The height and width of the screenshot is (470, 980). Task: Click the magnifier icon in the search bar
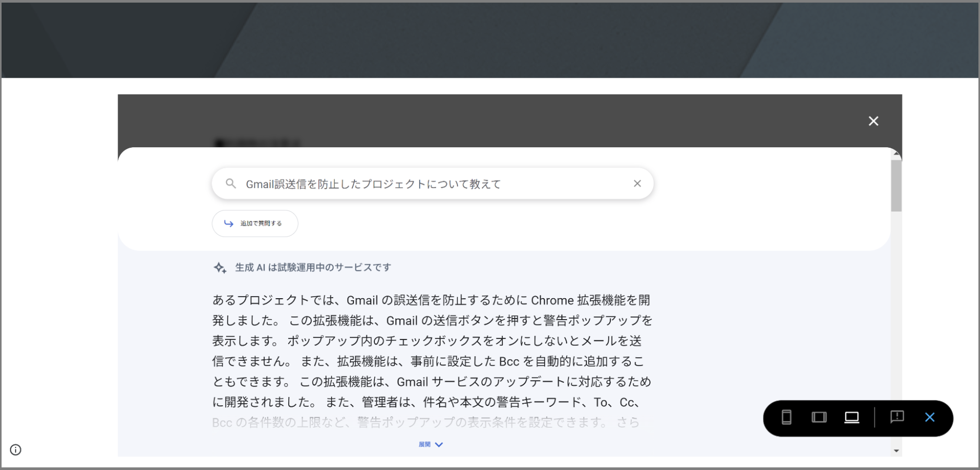pyautogui.click(x=231, y=183)
